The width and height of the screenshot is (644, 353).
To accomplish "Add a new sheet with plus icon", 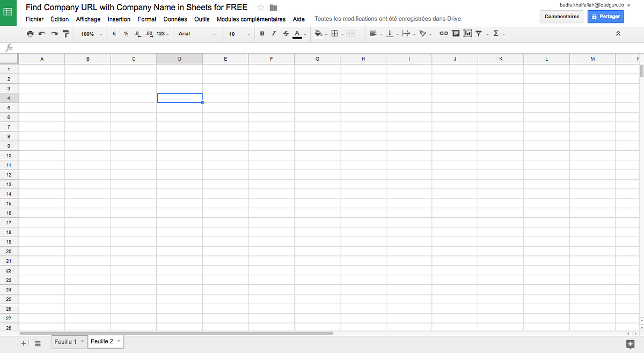I will 23,343.
